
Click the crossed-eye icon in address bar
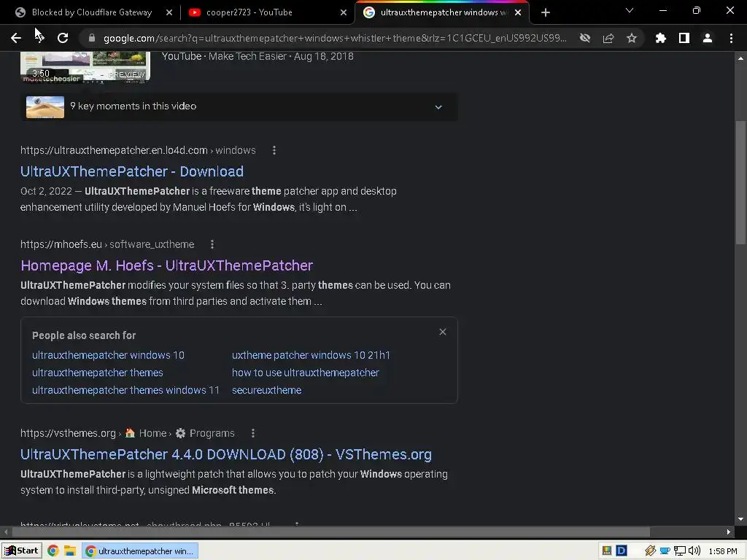pos(585,38)
